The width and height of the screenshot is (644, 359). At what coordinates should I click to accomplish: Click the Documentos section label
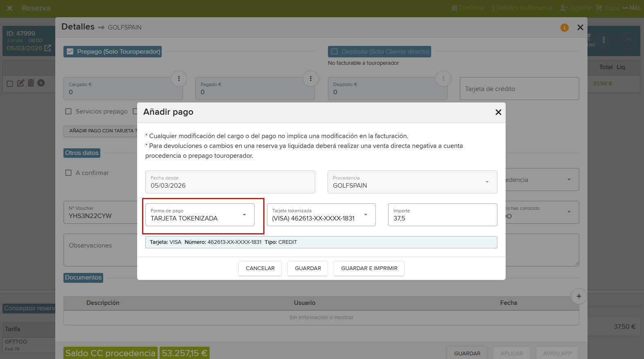click(83, 277)
